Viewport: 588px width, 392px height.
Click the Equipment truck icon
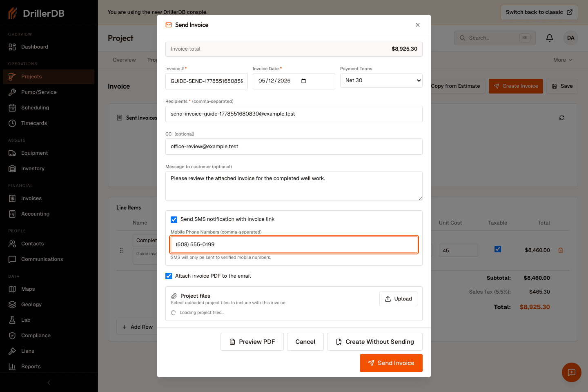pyautogui.click(x=12, y=153)
